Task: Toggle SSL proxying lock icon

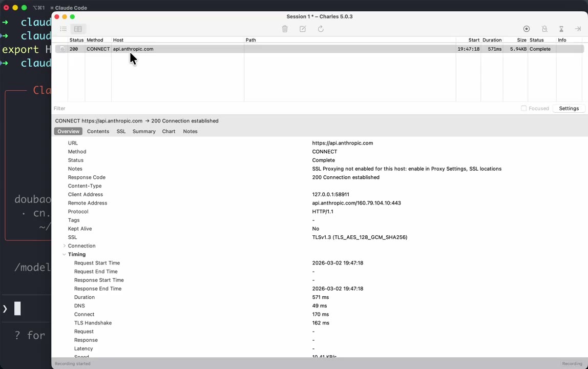Action: [x=544, y=29]
